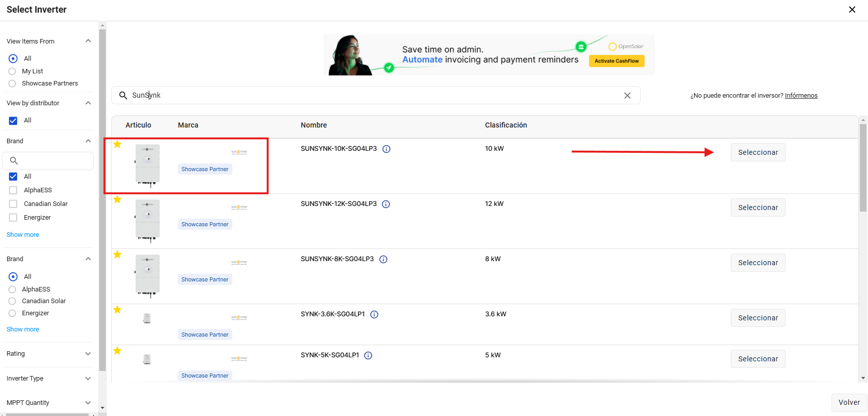Click the Showcase Partner badge on SYNK-3.6K row
Screen dimensions: 868x416
tap(205, 335)
